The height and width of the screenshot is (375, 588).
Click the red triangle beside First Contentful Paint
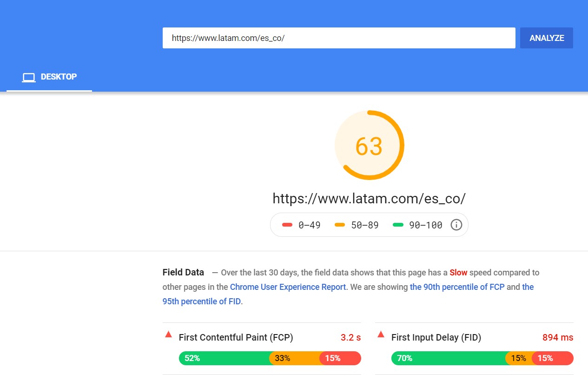point(168,335)
